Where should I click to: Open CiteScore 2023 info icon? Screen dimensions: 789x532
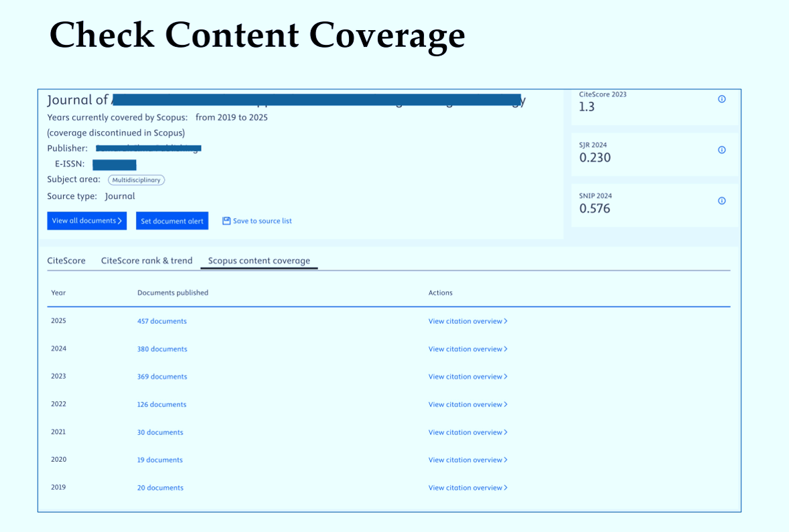pos(721,99)
